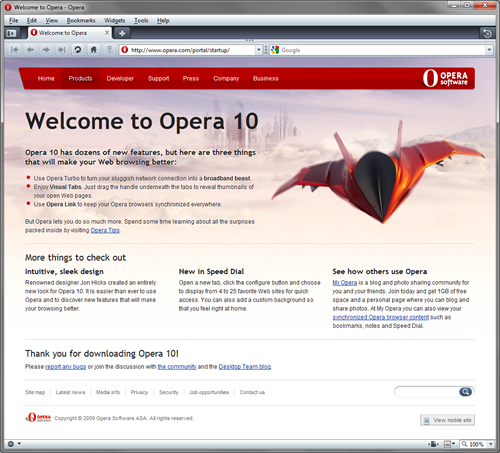Click the 100% zoom level button
500x453 pixels.
pos(473,444)
